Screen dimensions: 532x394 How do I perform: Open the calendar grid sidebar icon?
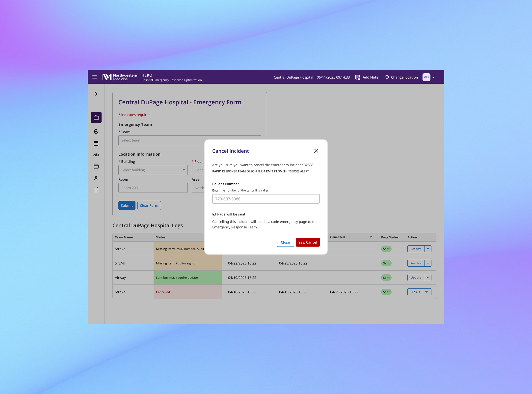click(x=96, y=143)
